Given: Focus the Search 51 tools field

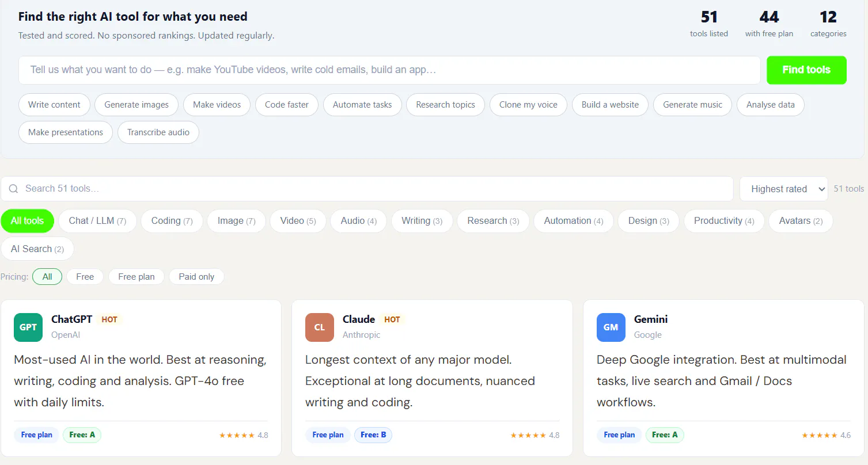Looking at the screenshot, I should pos(367,189).
